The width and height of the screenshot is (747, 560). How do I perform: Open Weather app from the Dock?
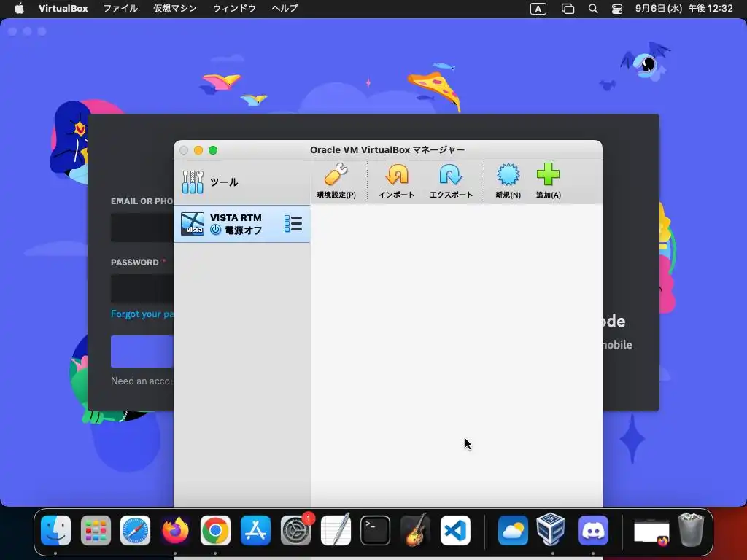tap(513, 530)
